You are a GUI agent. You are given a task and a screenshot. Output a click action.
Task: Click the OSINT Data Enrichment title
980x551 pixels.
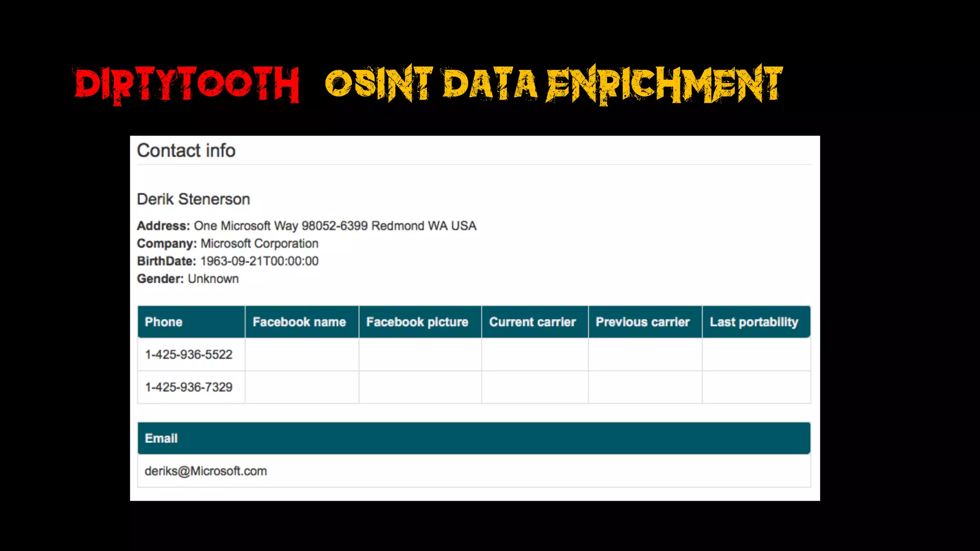point(554,84)
